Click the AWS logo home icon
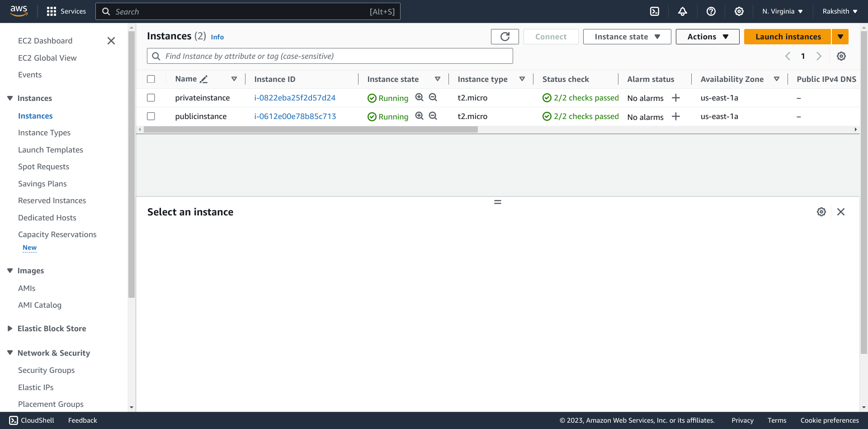This screenshot has height=429, width=868. [x=19, y=11]
